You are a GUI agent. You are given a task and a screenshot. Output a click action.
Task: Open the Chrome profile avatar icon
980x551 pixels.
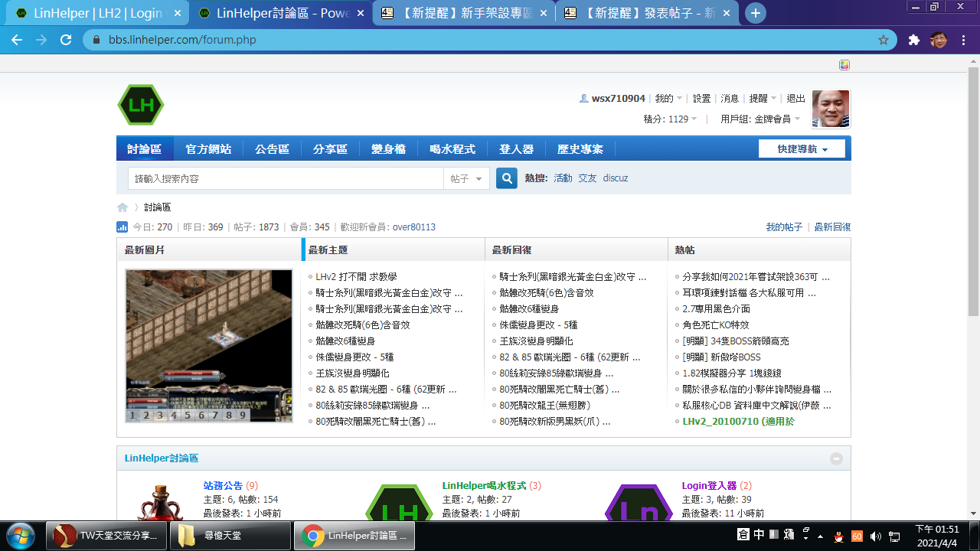939,40
